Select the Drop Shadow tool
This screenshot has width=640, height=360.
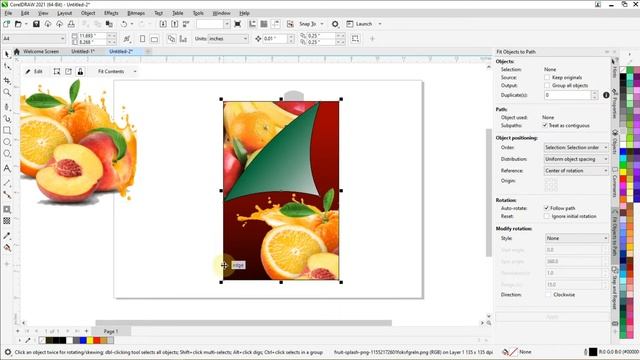(7, 209)
